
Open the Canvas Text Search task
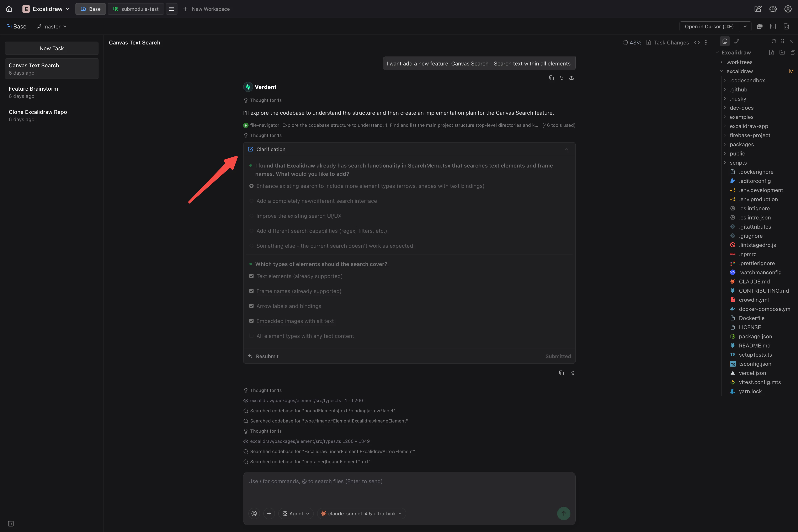tap(52, 69)
